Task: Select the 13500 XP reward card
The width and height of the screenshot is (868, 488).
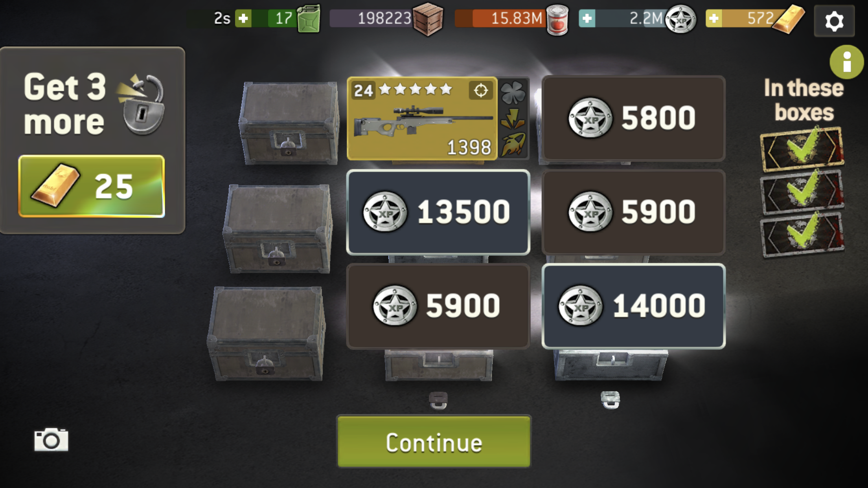Action: [438, 212]
